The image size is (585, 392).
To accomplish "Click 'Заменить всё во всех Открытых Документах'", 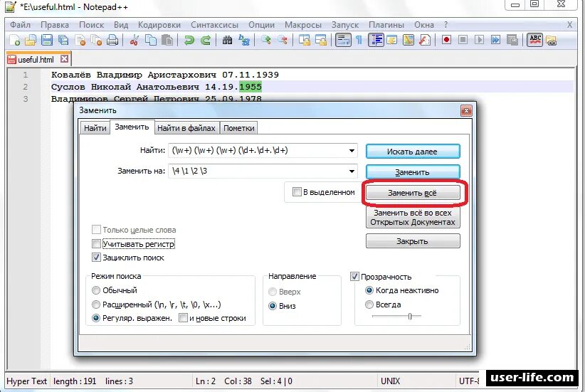I will [x=413, y=217].
